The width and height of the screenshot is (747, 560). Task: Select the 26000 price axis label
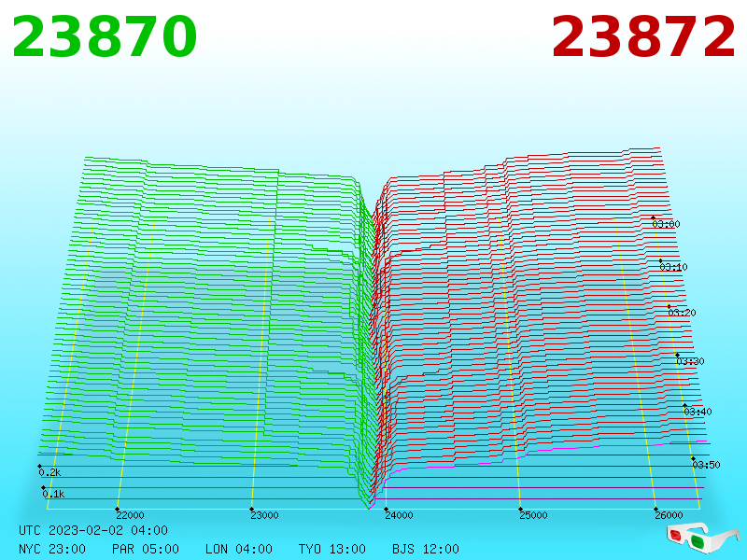point(669,515)
